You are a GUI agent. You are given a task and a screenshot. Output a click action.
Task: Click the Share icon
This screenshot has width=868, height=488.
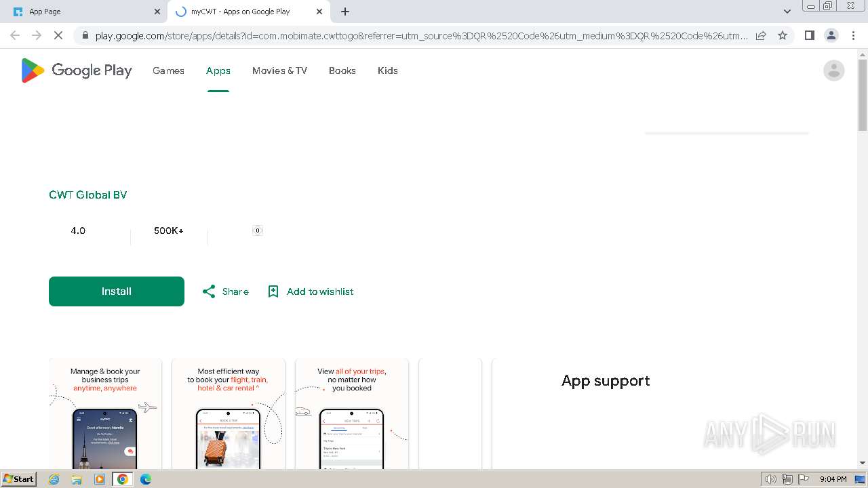click(x=209, y=291)
